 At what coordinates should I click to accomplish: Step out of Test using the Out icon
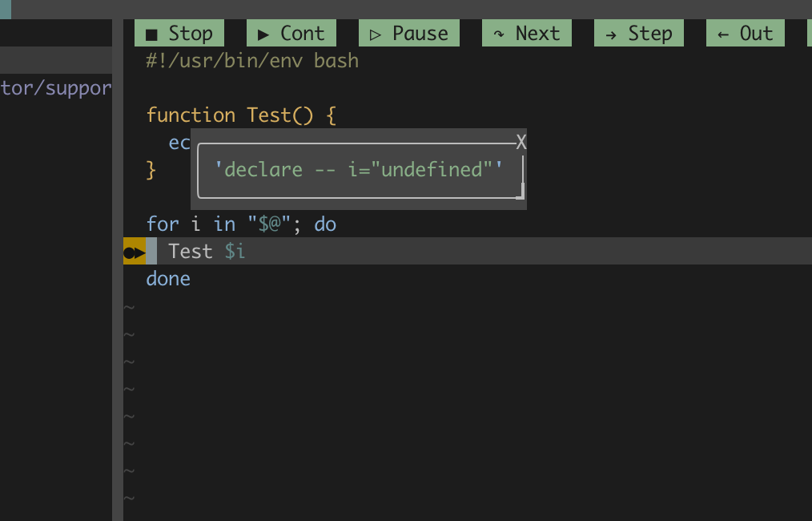point(745,33)
